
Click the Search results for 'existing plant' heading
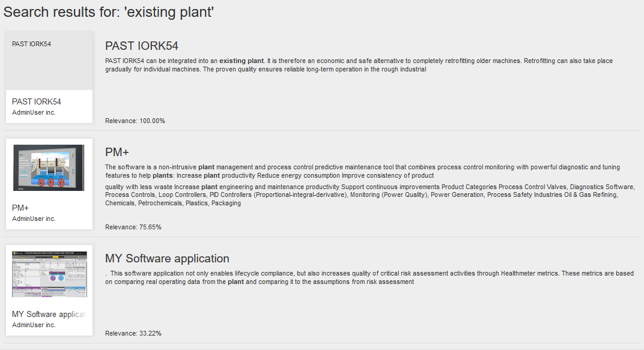[x=108, y=13]
